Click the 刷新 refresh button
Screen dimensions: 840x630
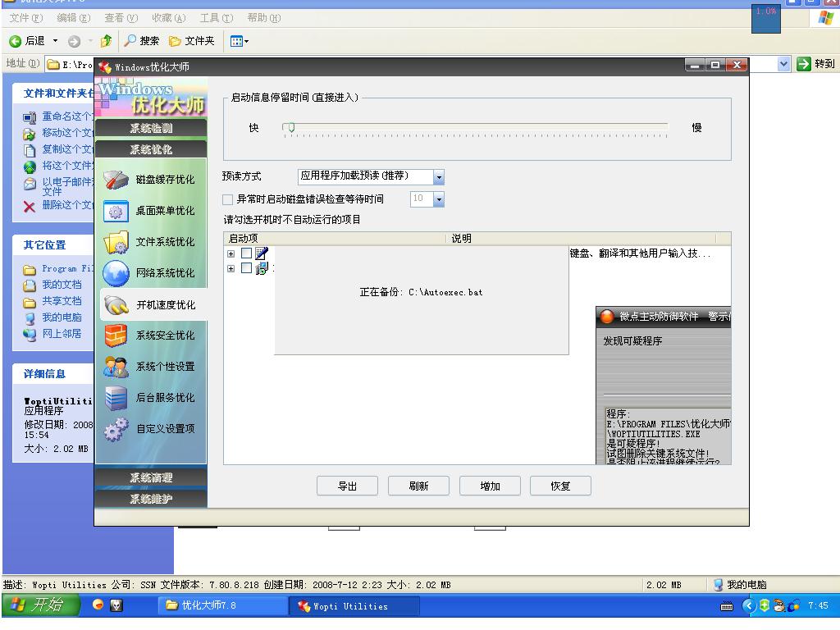pos(418,486)
